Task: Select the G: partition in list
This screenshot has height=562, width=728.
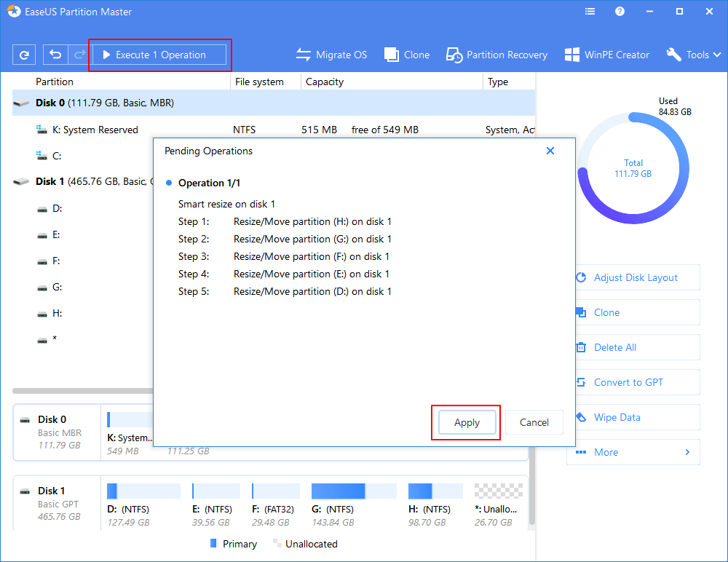Action: (x=83, y=287)
